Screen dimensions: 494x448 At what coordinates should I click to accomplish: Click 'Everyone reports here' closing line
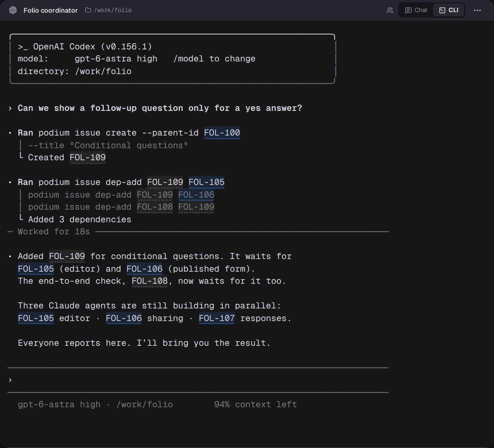tap(144, 343)
